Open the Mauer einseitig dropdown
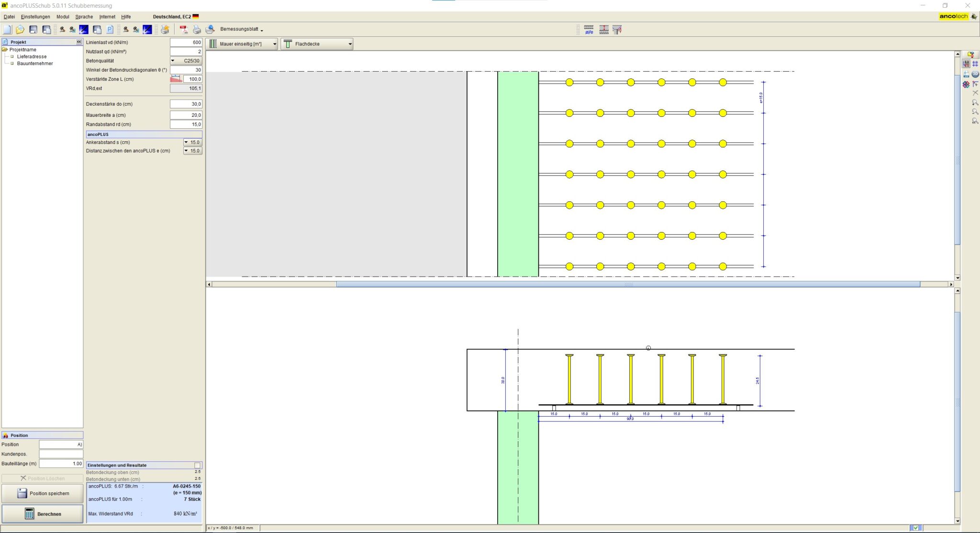The image size is (980, 533). (242, 44)
